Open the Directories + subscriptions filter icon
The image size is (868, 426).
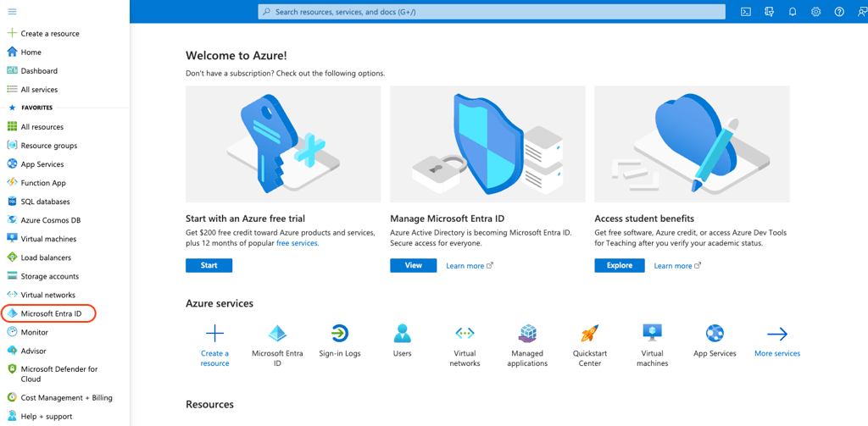tap(770, 12)
